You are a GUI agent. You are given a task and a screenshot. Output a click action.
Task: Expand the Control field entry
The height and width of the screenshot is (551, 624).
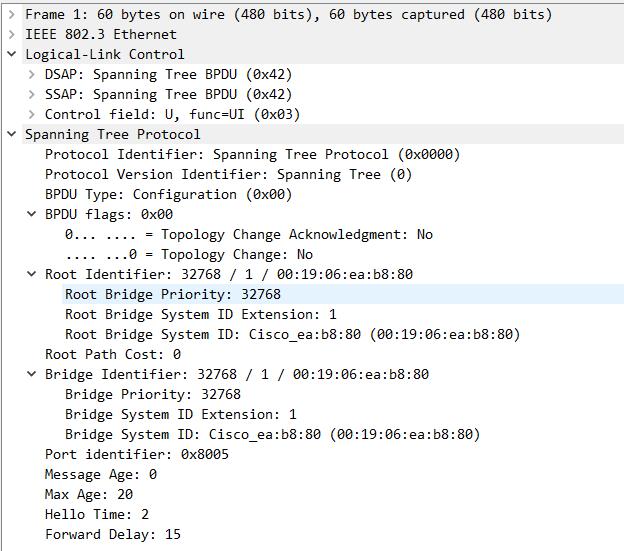coord(32,114)
